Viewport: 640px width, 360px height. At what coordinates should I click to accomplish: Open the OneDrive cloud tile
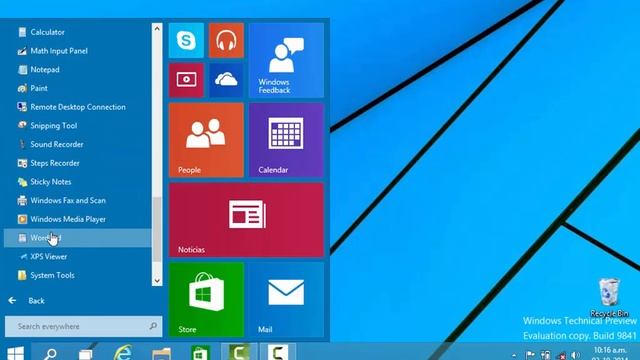(226, 80)
